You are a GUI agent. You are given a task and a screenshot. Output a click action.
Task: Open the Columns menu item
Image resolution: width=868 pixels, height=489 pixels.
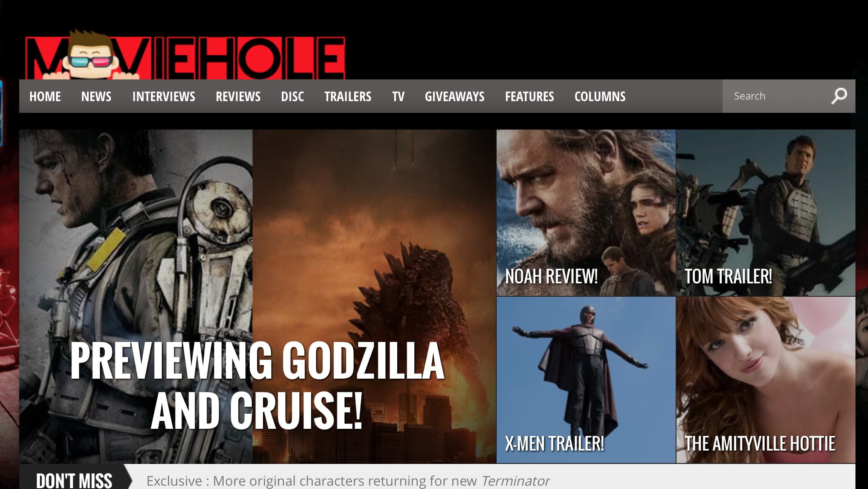600,97
